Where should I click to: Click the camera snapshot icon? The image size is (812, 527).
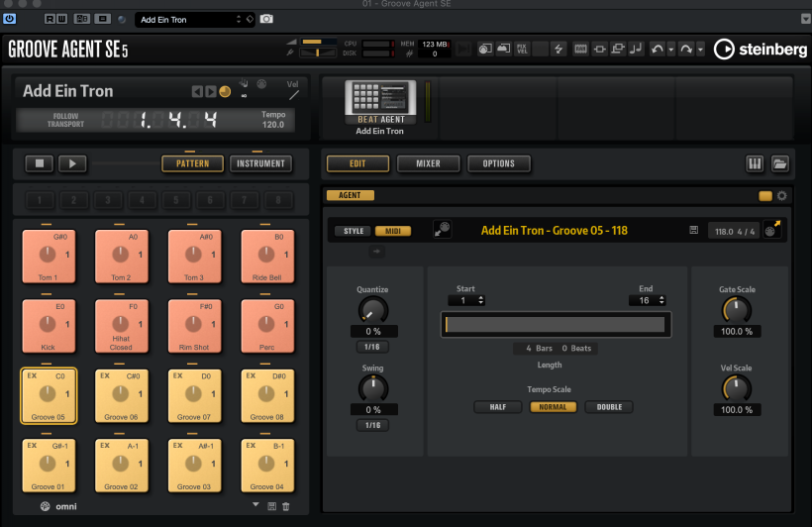[x=266, y=19]
